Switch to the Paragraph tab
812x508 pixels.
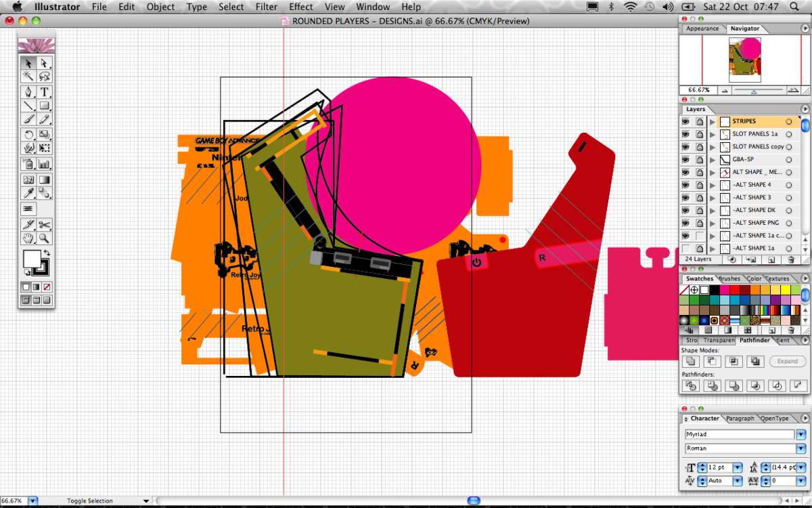coord(740,419)
